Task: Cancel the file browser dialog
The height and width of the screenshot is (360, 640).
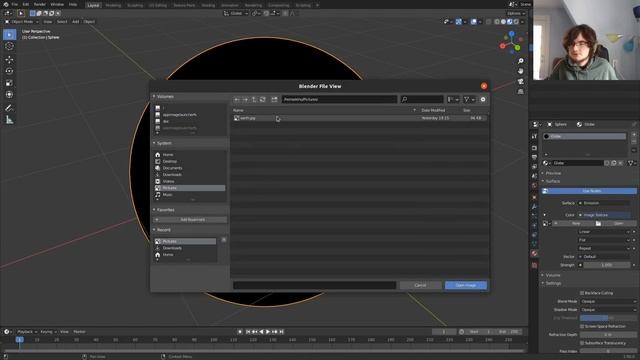Action: (x=420, y=285)
